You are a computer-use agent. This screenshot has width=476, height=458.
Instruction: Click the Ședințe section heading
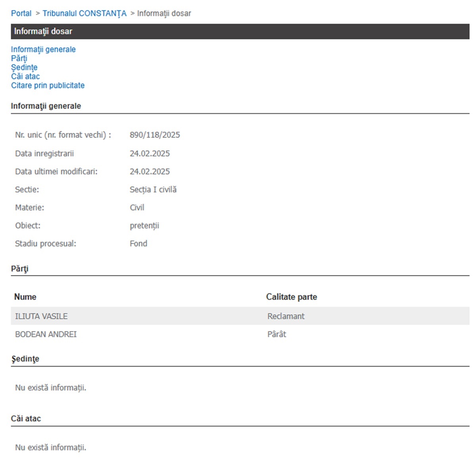tap(25, 359)
